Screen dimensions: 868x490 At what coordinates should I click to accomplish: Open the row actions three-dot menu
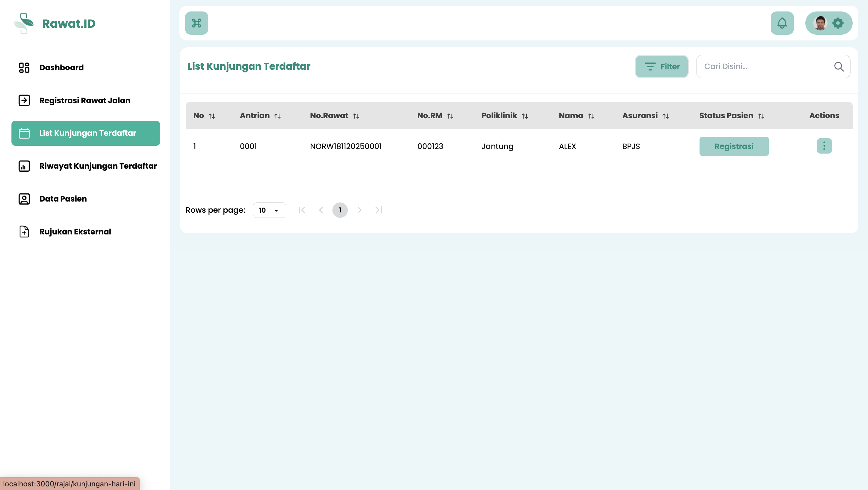click(x=824, y=146)
